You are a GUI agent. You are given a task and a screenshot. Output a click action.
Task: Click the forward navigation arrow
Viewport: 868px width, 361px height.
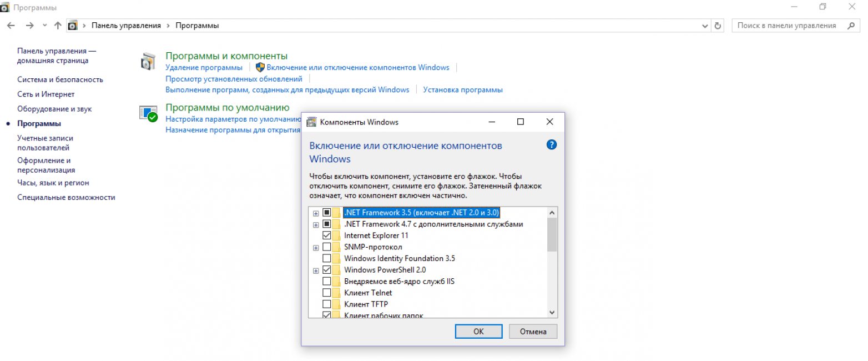[x=29, y=26]
